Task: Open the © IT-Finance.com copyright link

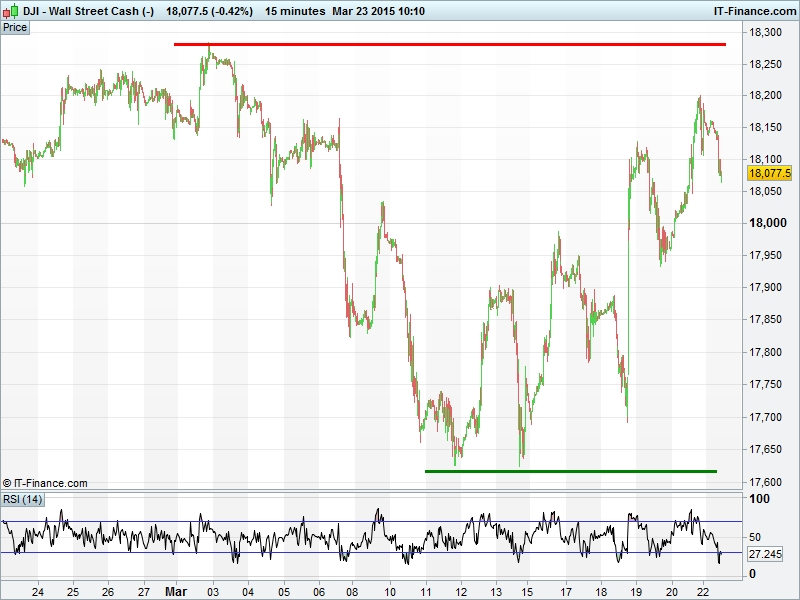Action: (45, 483)
